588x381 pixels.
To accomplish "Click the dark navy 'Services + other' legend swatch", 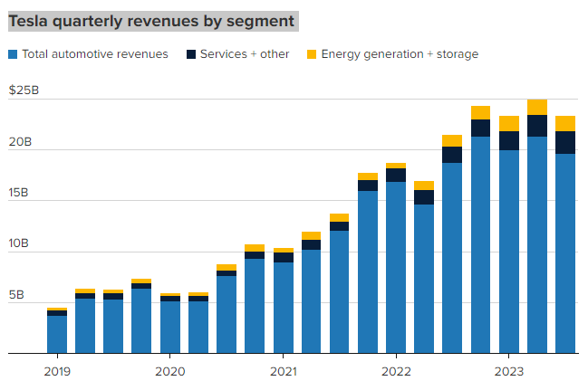I will (191, 54).
